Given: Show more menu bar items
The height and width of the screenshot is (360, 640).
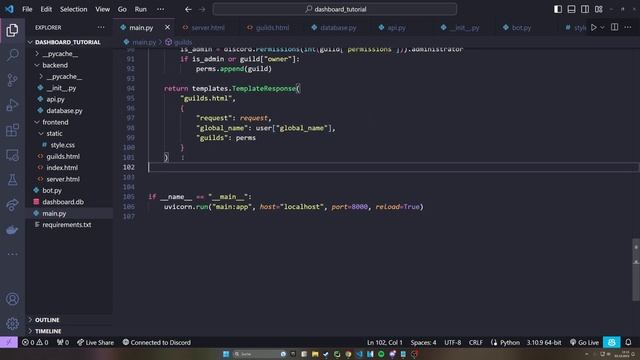Looking at the screenshot, I should [161, 9].
